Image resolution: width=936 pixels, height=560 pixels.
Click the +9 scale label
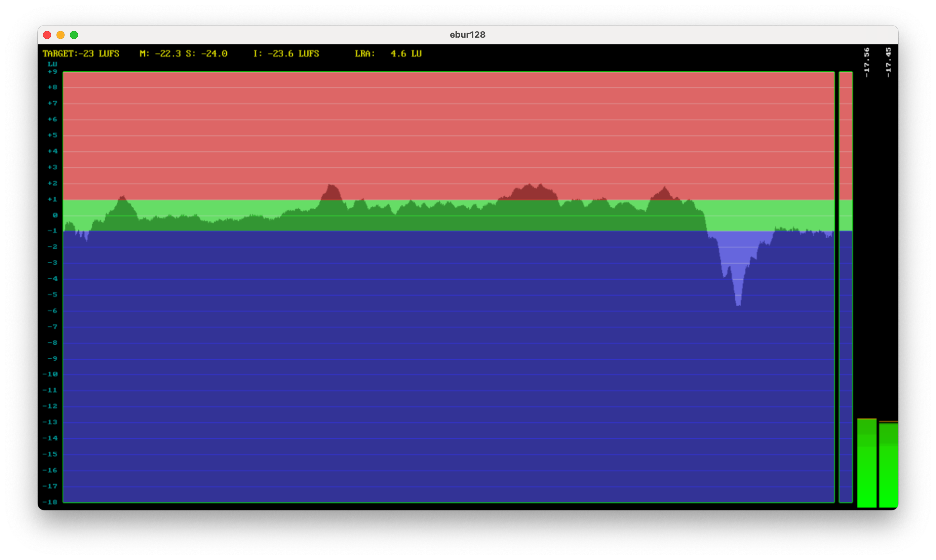(x=52, y=72)
